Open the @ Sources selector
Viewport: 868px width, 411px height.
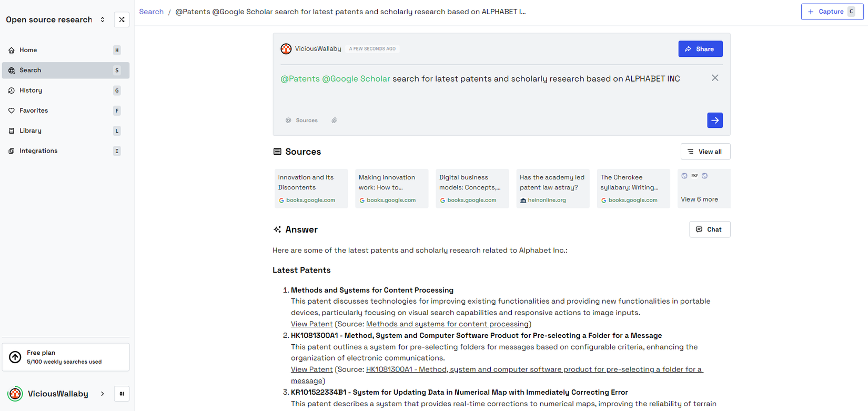tap(302, 121)
